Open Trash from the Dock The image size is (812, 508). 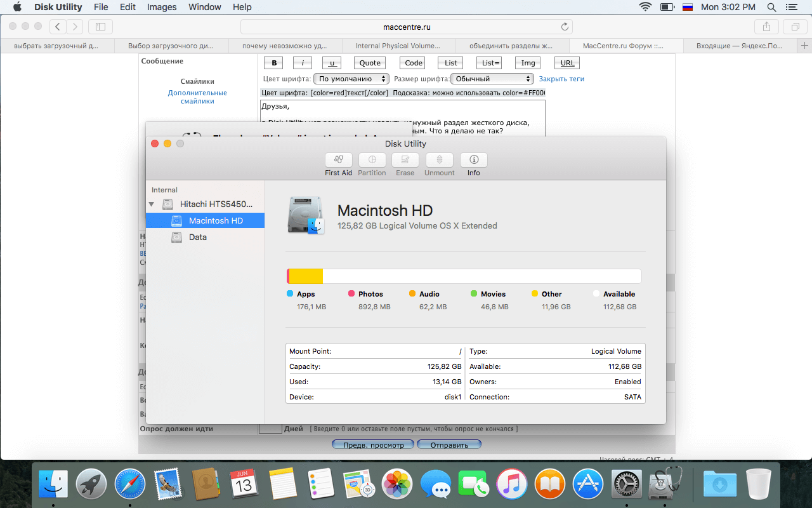pyautogui.click(x=759, y=485)
